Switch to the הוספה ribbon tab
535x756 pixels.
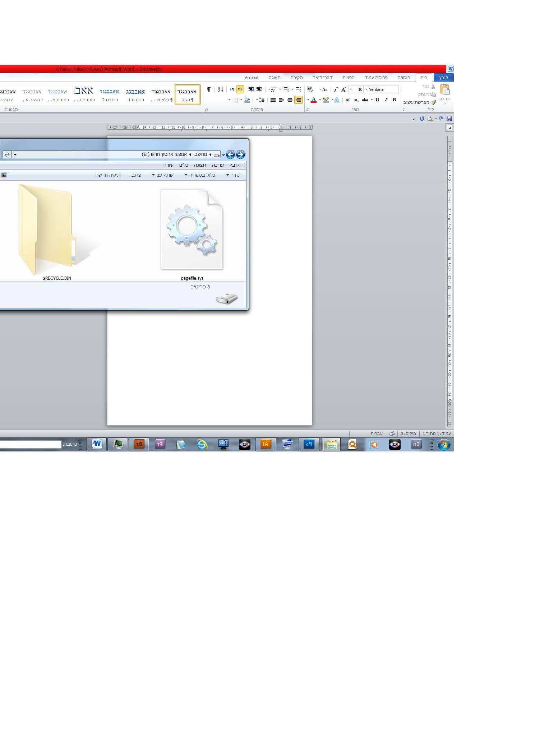(x=403, y=78)
